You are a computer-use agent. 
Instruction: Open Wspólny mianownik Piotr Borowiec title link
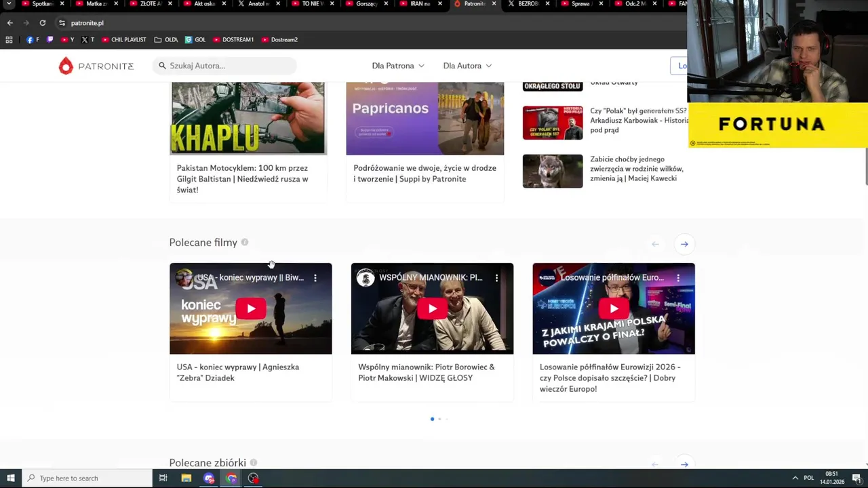[x=427, y=372]
